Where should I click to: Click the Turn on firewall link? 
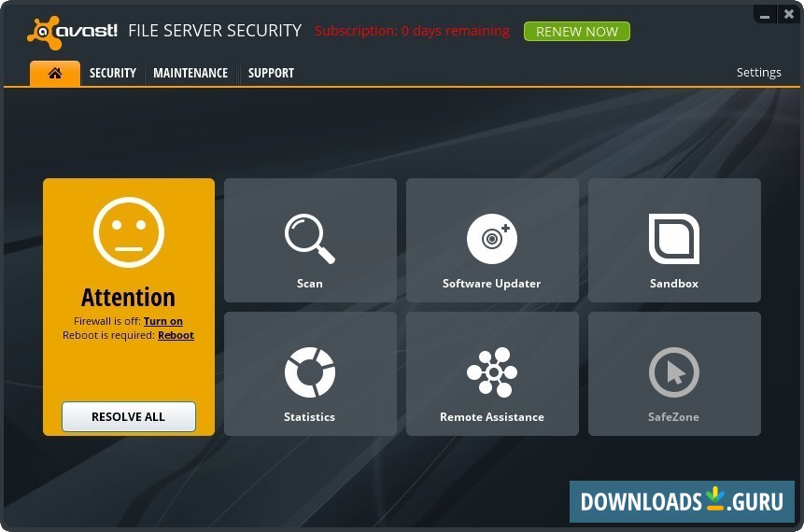pos(163,321)
